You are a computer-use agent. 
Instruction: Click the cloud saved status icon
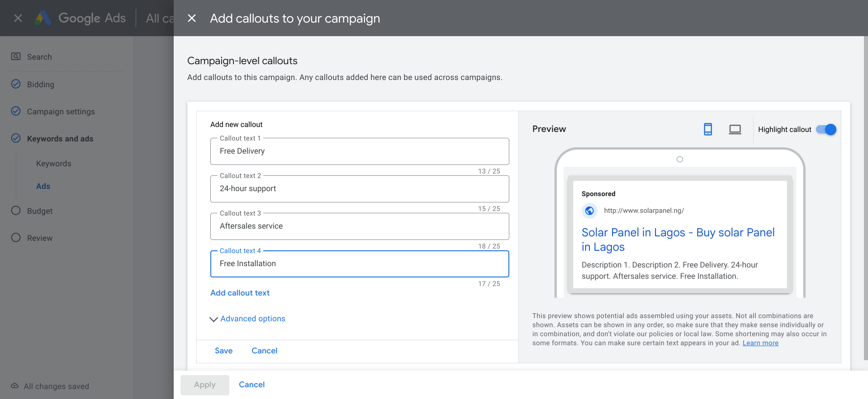(15, 386)
